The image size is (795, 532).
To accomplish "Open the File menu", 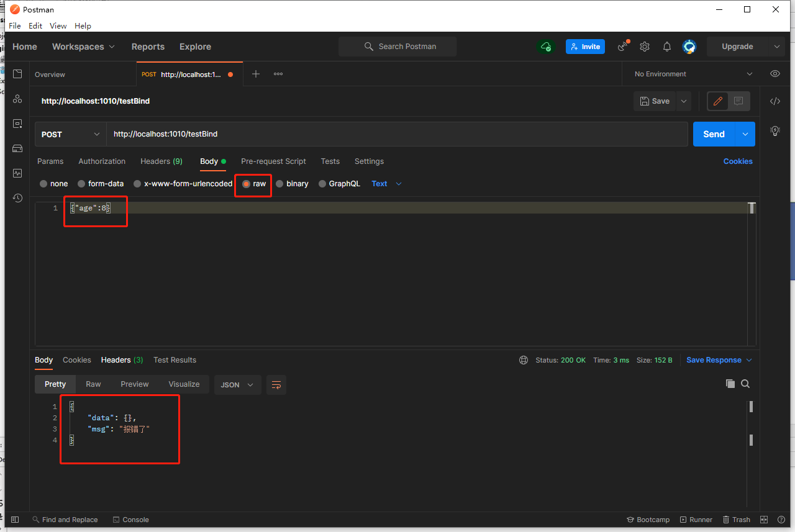I will [15, 25].
